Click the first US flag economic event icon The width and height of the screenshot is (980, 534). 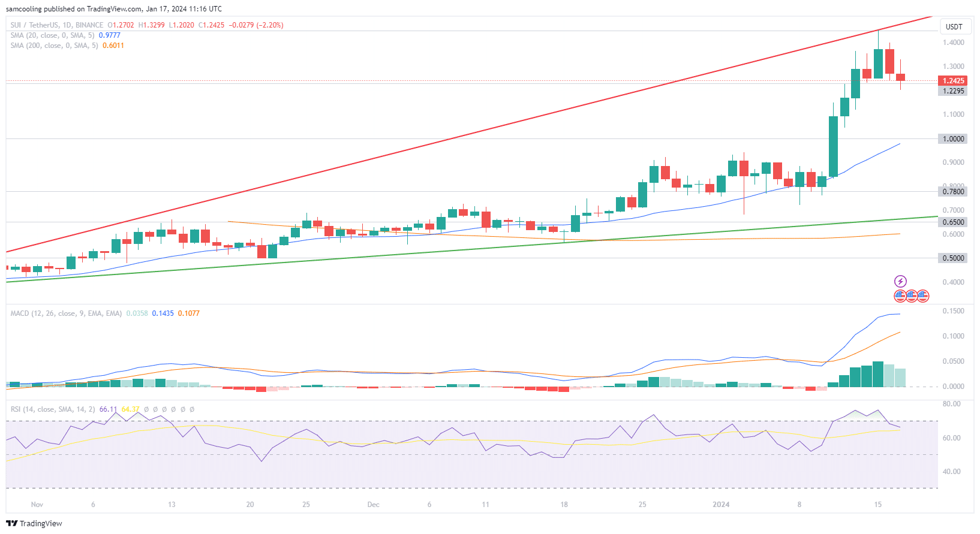pyautogui.click(x=900, y=295)
